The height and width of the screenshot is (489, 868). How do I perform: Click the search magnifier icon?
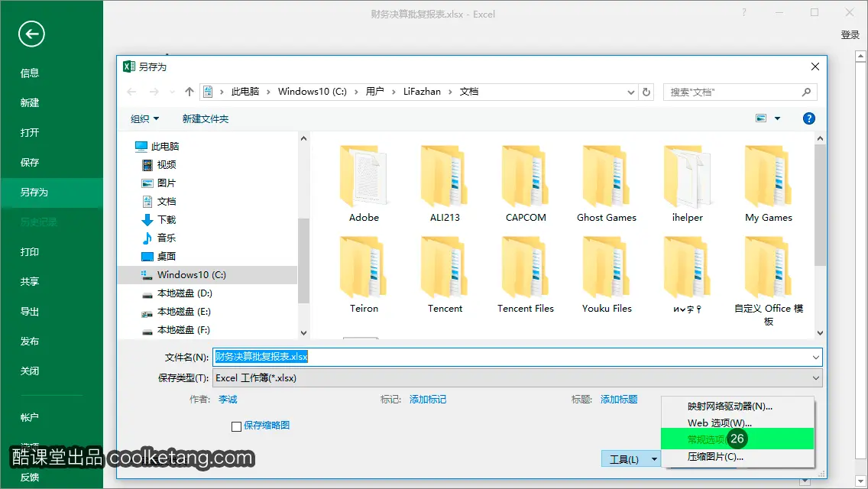[806, 92]
